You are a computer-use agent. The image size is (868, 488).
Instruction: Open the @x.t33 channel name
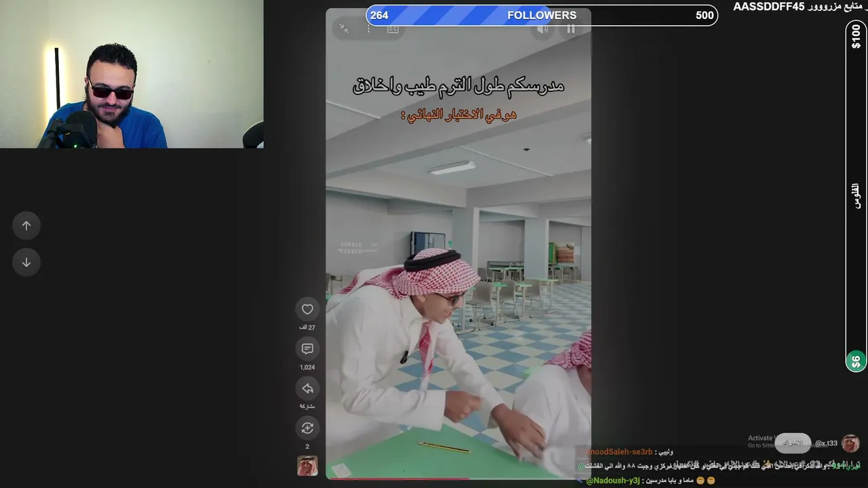click(x=826, y=443)
